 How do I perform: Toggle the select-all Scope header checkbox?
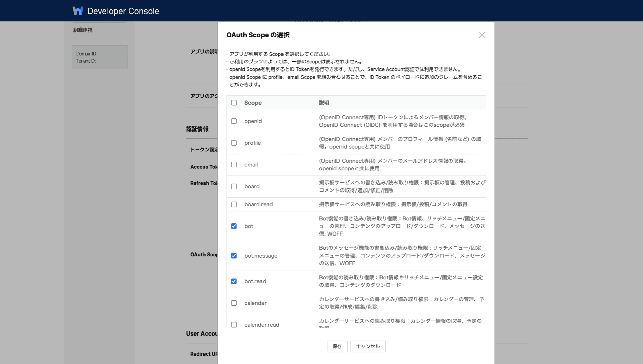[234, 103]
